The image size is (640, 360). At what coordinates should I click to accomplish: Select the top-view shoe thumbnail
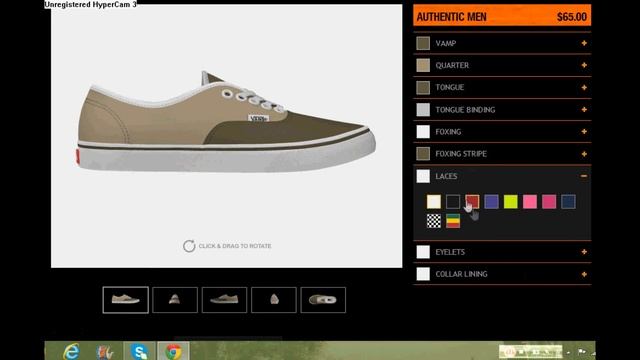click(x=323, y=300)
